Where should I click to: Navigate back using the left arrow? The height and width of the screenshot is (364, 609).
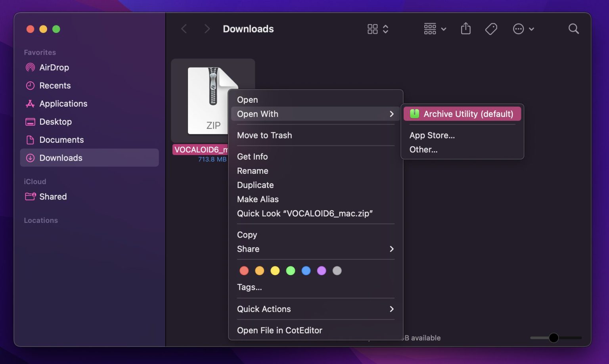184,29
